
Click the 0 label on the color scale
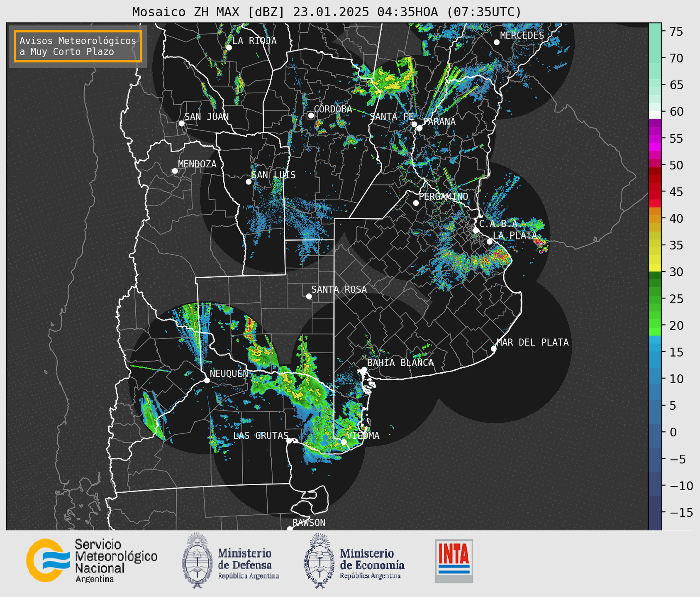(x=673, y=432)
